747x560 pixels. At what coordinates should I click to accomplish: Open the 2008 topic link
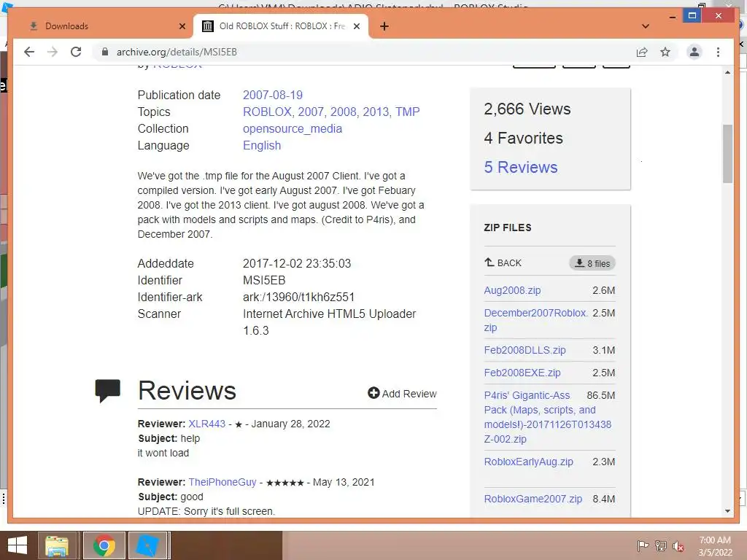click(x=343, y=112)
